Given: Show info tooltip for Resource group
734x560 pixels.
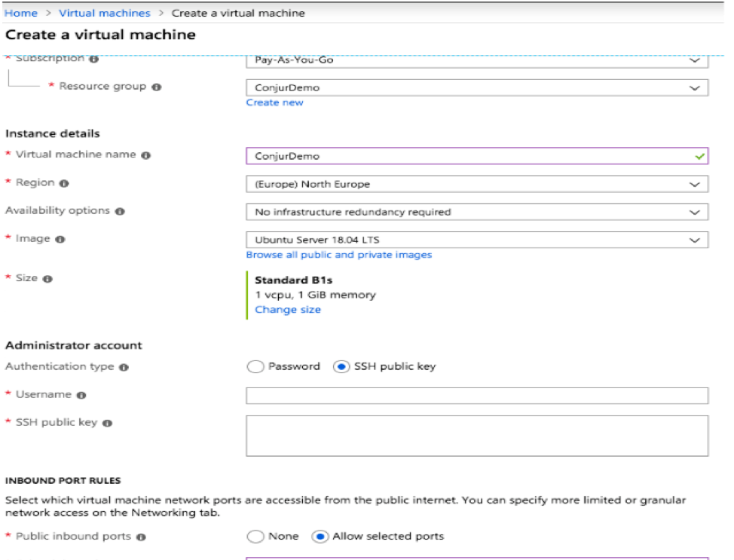Looking at the screenshot, I should pos(157,87).
